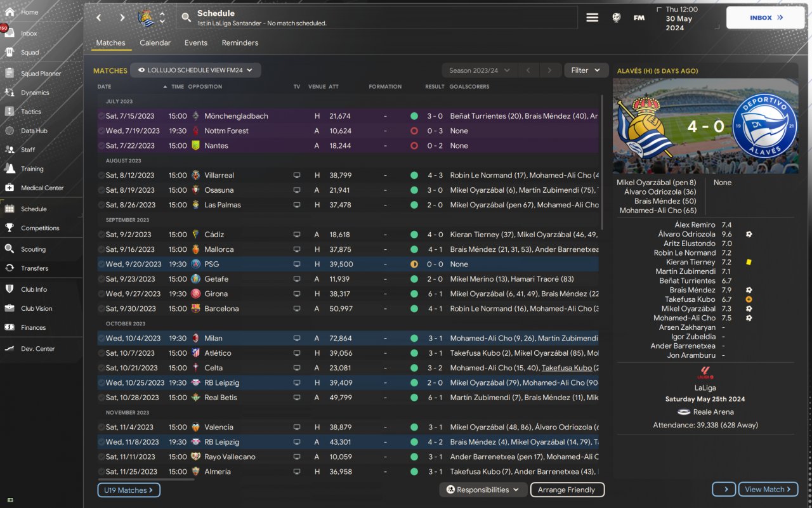Go back with the top-bar left arrow
Screen dimensions: 812x508
[x=99, y=18]
